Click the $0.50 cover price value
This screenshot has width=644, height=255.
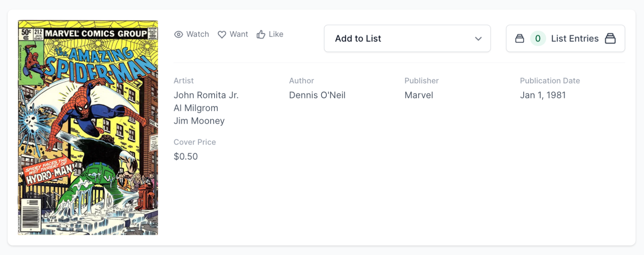pyautogui.click(x=186, y=156)
